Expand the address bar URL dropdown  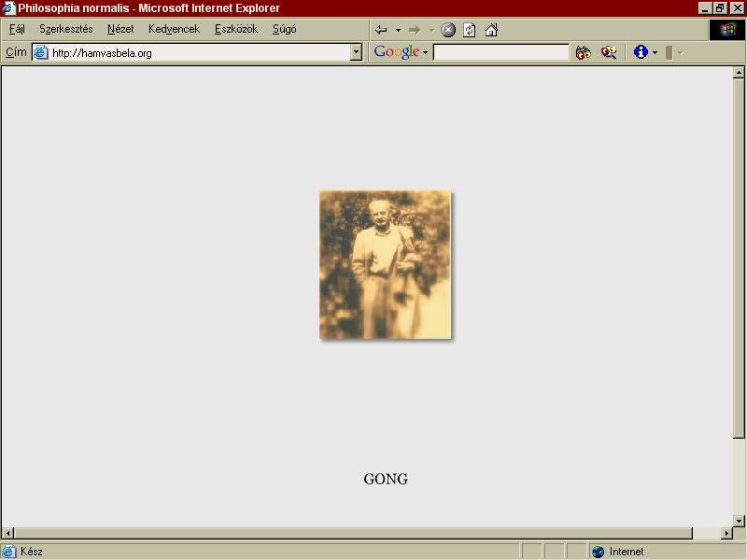tap(356, 52)
